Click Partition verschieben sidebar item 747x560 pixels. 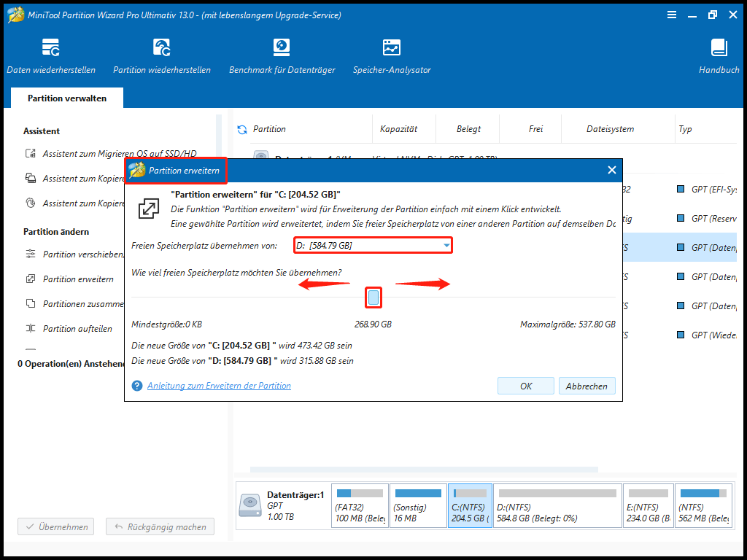[x=74, y=254]
